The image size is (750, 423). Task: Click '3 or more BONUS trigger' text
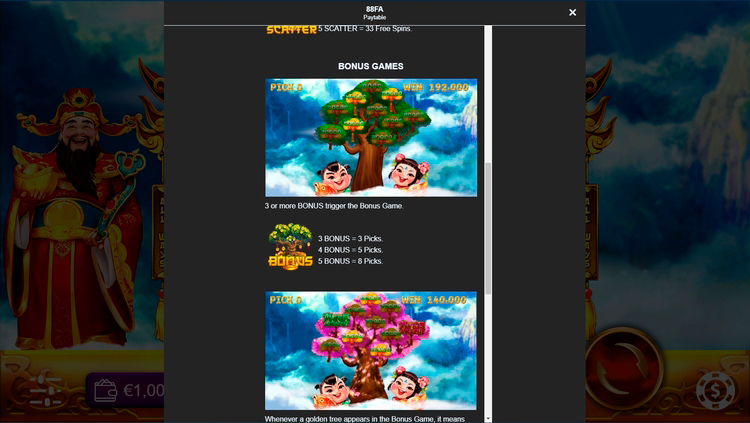point(334,206)
